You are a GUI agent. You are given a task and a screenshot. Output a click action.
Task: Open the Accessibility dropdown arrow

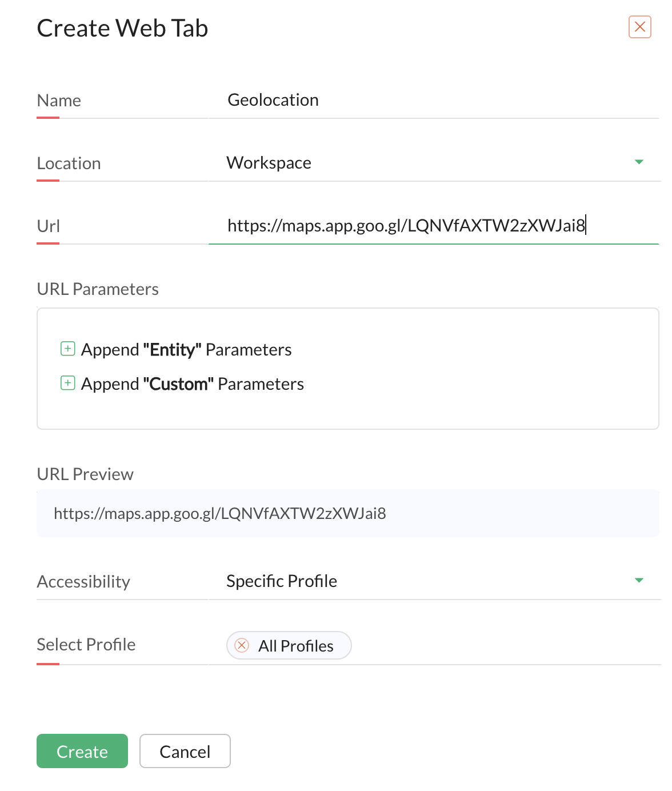pos(639,581)
